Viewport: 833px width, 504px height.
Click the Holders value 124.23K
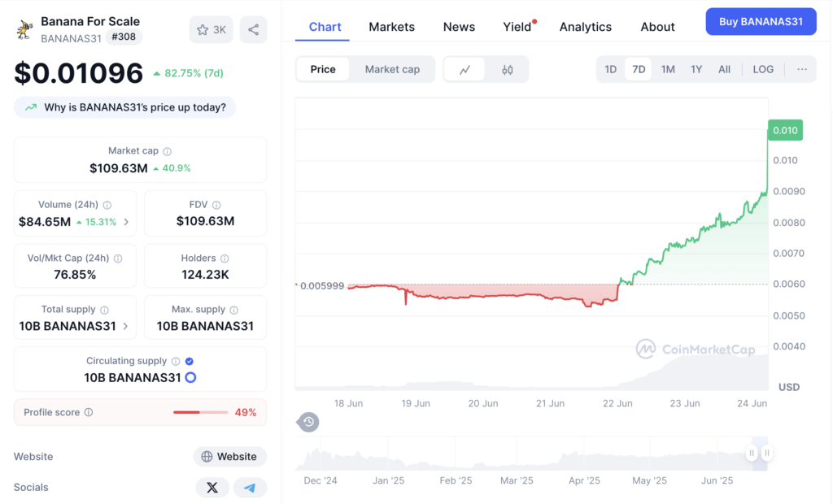click(205, 275)
